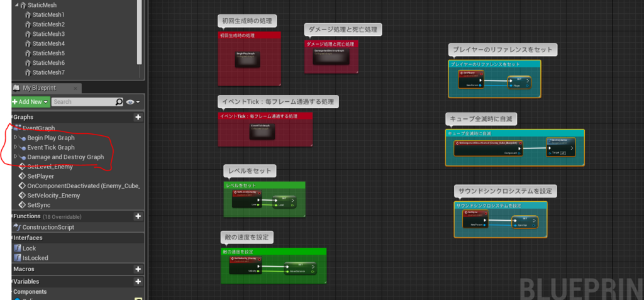Viewport: 644px width, 300px height.
Task: Click the SetVelocity_Enemy event diamond icon
Action: (x=23, y=196)
